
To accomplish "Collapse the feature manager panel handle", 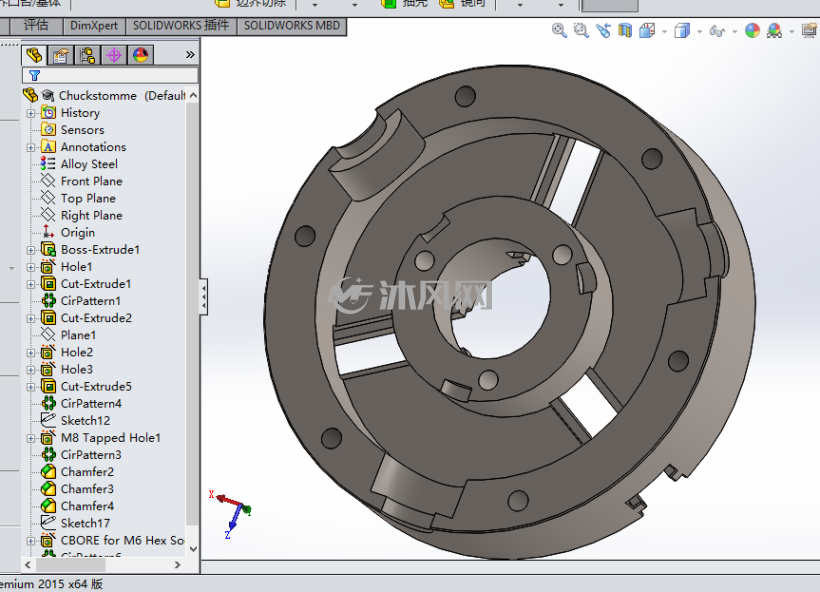I will tap(203, 297).
